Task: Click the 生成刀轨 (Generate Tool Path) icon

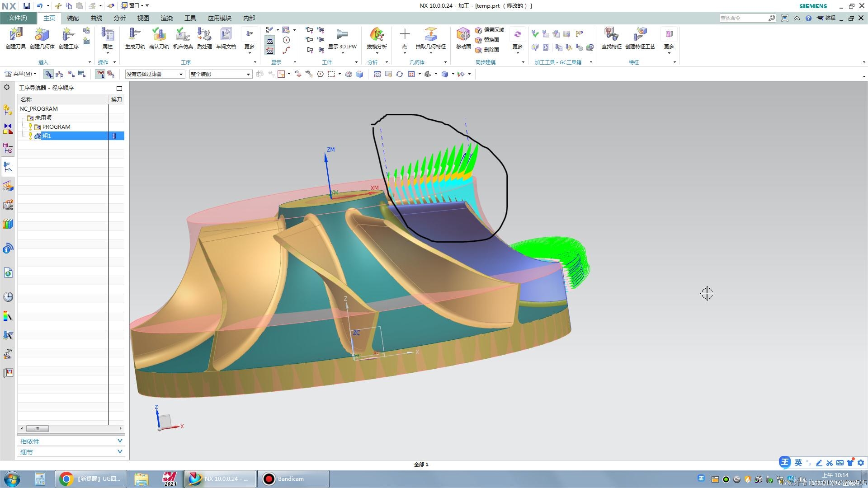Action: (x=135, y=38)
